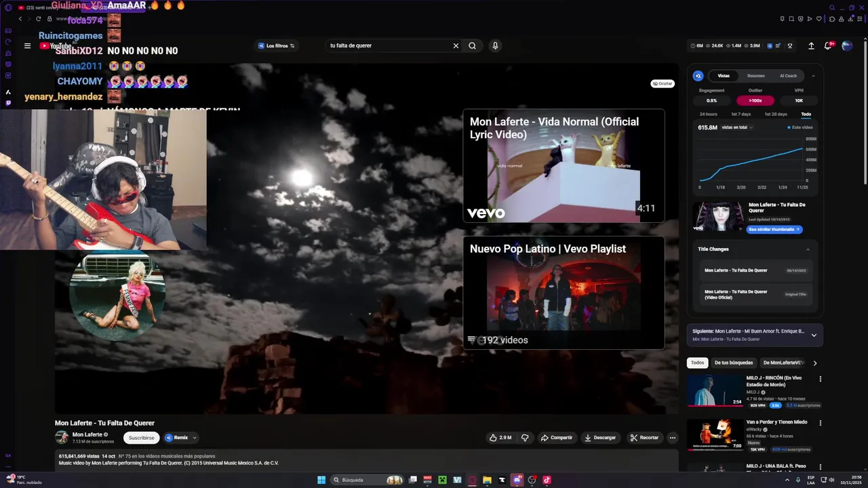Select the 1st 28 days range

(776, 114)
